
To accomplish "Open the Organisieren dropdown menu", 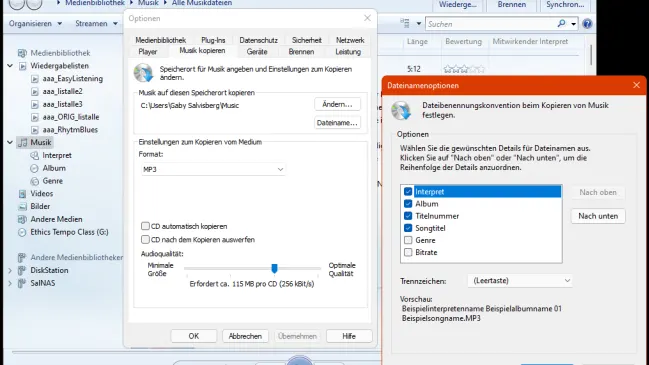I will point(35,24).
